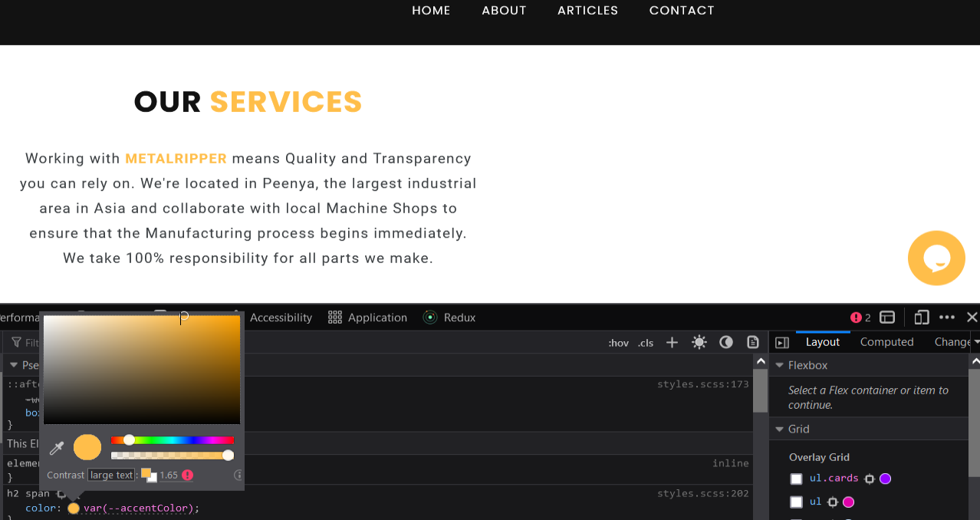Image resolution: width=980 pixels, height=520 pixels.
Task: Go to CONTACT in the navigation
Action: point(682,10)
